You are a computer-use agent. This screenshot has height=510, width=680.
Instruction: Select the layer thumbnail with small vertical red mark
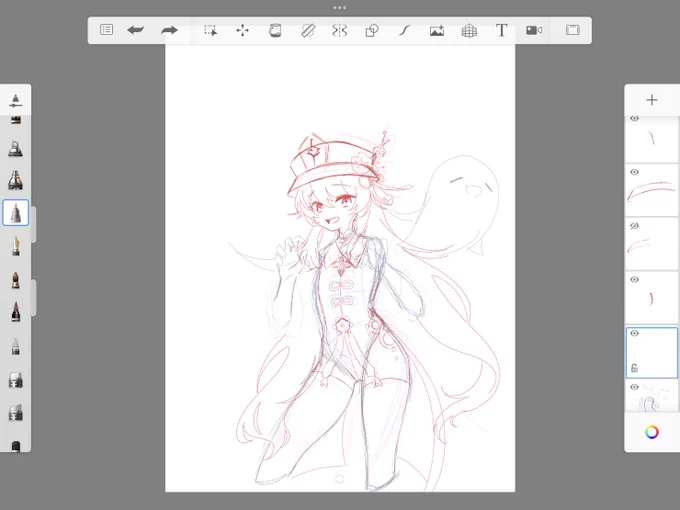pos(651,298)
